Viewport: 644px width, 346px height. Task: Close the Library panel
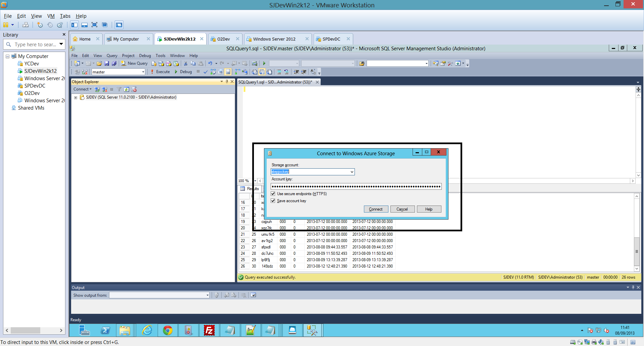tap(64, 35)
